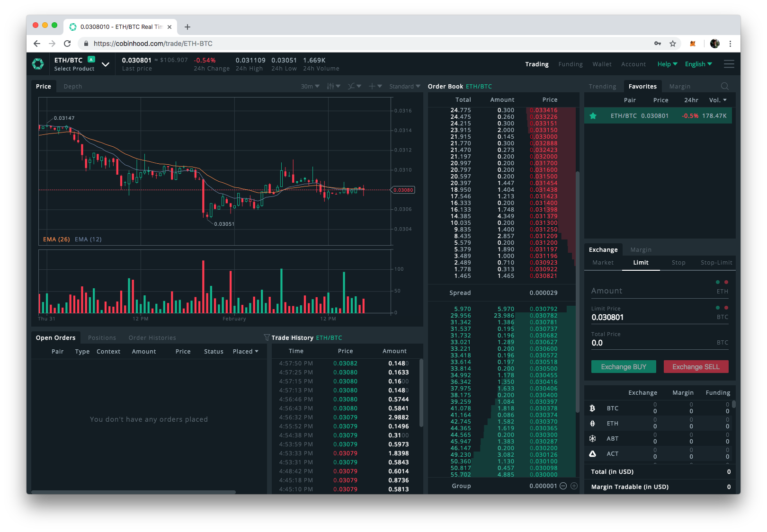Reload the page
767x532 pixels.
pyautogui.click(x=67, y=44)
